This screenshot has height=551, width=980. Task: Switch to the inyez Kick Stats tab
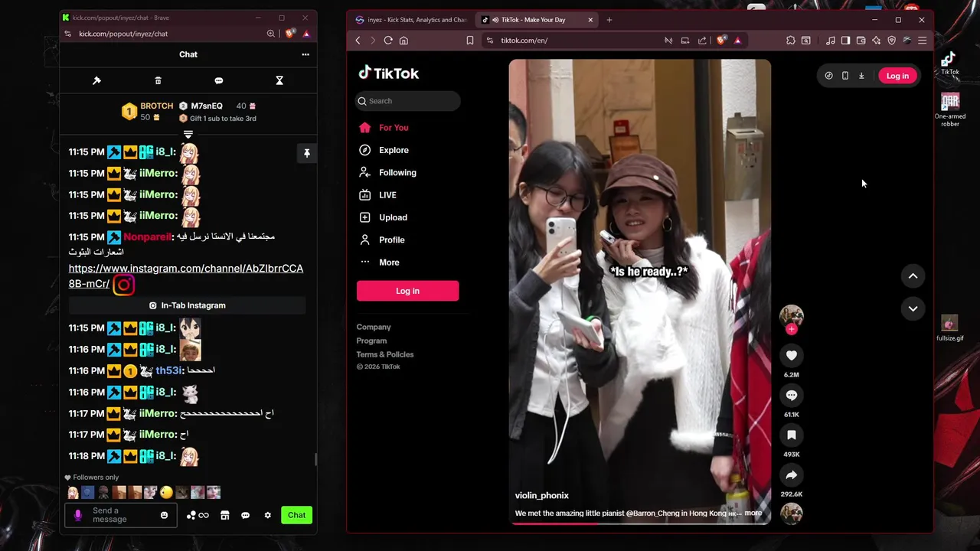(410, 20)
